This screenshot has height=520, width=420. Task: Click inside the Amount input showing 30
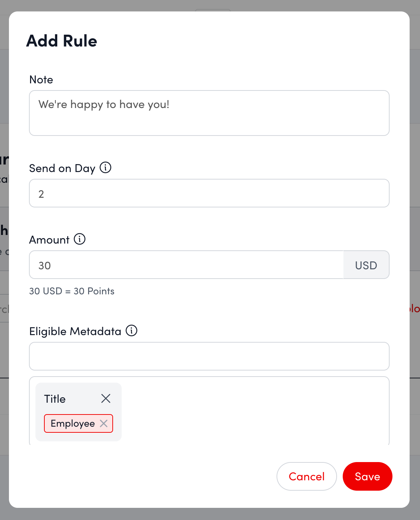[x=186, y=265]
